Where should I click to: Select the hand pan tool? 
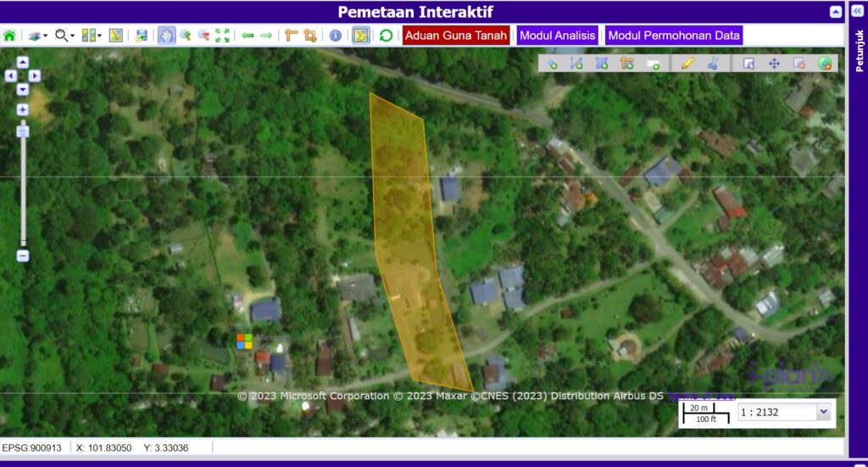click(x=166, y=36)
